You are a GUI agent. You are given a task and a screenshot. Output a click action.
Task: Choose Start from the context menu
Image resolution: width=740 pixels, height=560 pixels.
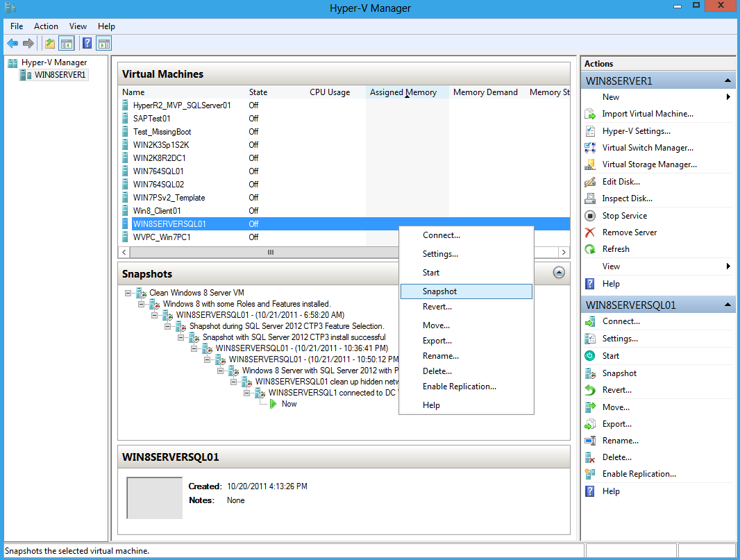(x=466, y=273)
